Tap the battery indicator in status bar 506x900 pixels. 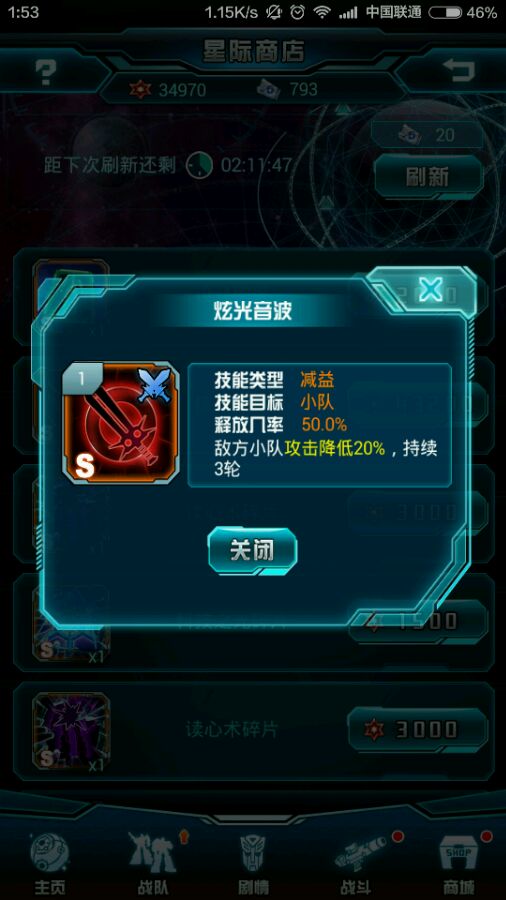click(445, 12)
